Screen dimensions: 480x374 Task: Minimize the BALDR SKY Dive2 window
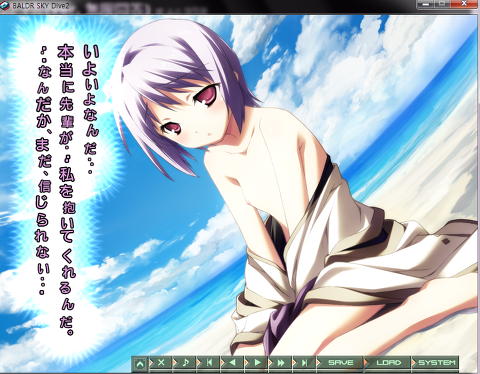[x=426, y=4]
